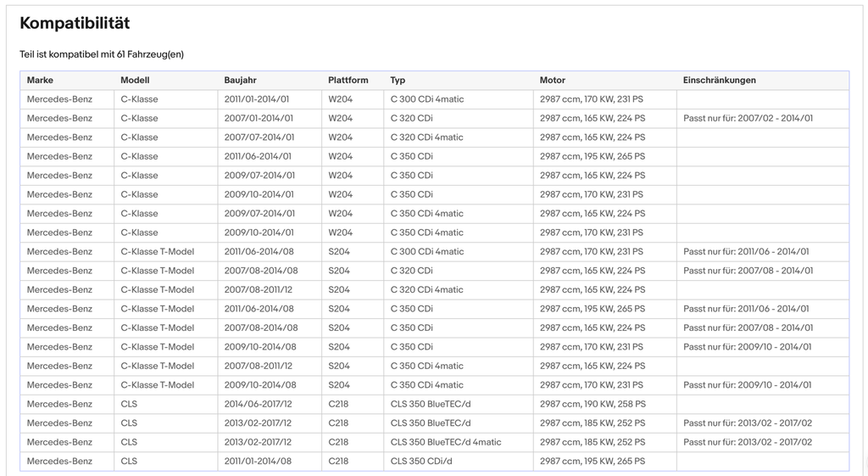Click Motor cell in 2011/06-2014/01 row
868x476 pixels.
[593, 156]
